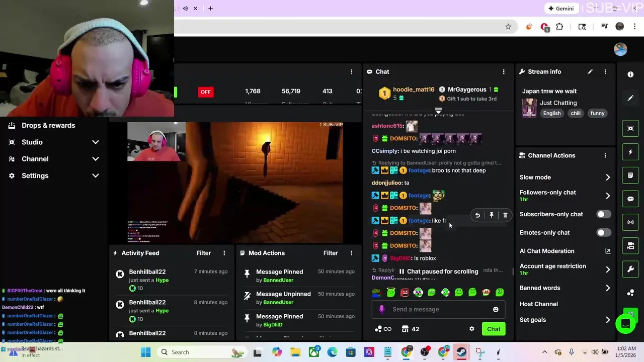This screenshot has width=644, height=362.
Task: Open AI Chat Moderation external link icon
Action: click(x=608, y=251)
